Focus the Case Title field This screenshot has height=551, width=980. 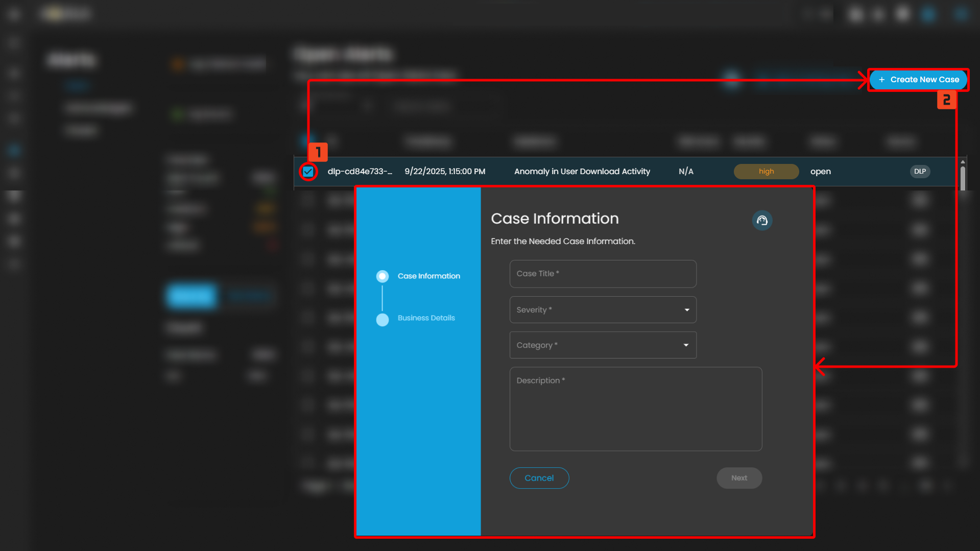click(603, 274)
